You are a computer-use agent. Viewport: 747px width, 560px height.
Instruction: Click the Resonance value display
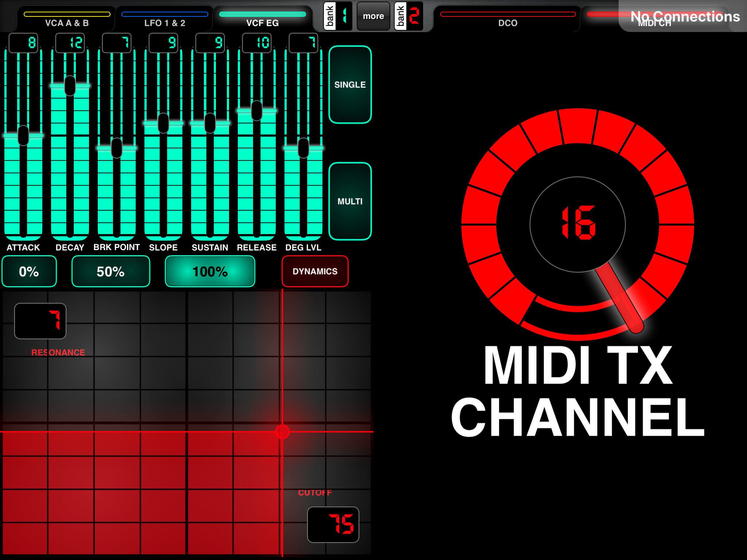pos(40,321)
